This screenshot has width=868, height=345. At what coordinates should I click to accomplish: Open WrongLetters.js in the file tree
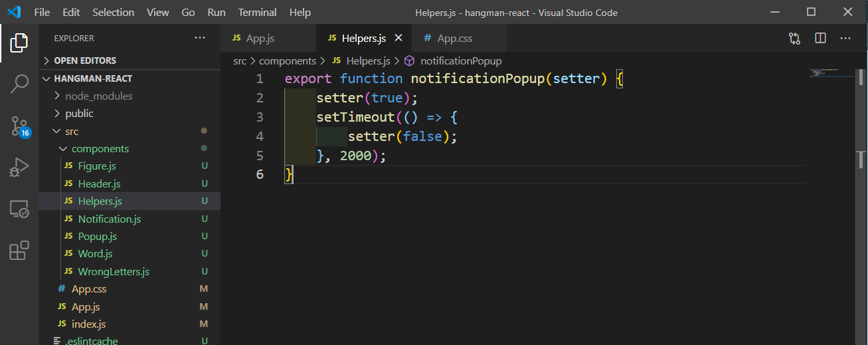[130, 272]
